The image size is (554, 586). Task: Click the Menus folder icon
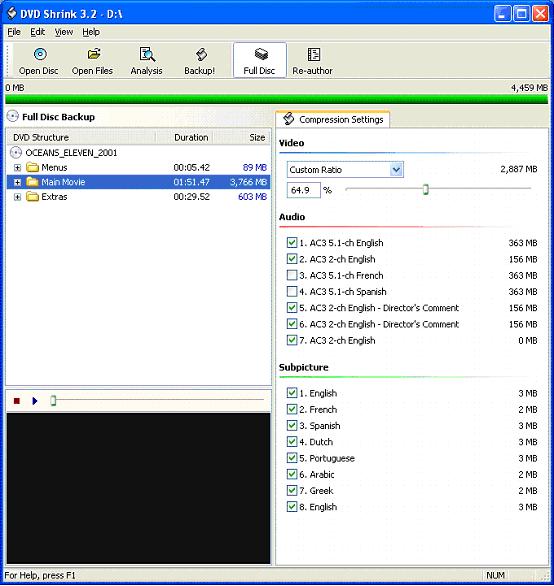click(x=33, y=167)
